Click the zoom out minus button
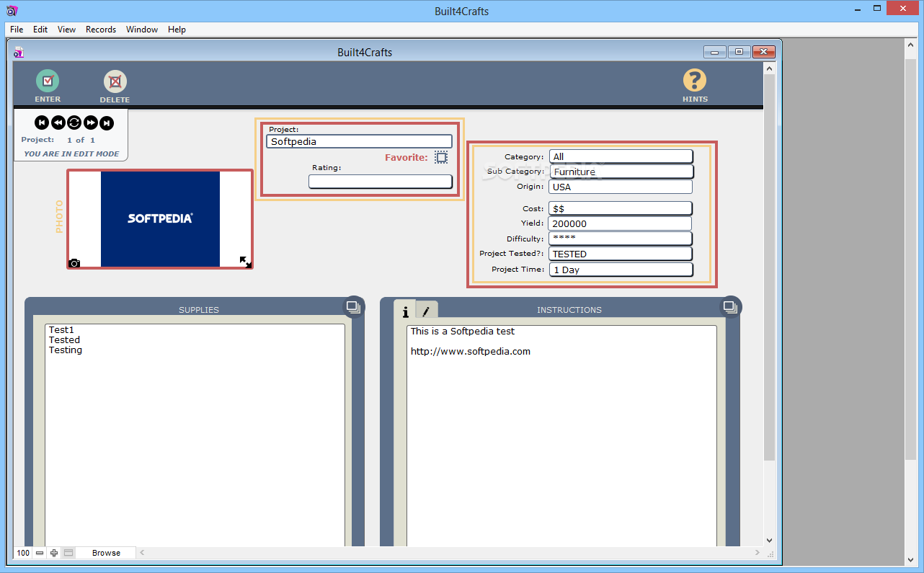The height and width of the screenshot is (573, 924). pos(40,553)
